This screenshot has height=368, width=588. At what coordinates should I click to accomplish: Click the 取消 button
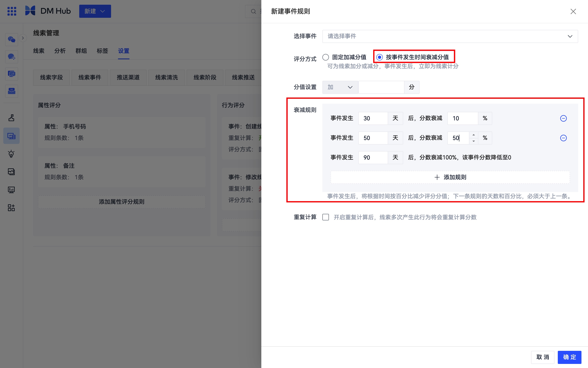click(x=542, y=357)
